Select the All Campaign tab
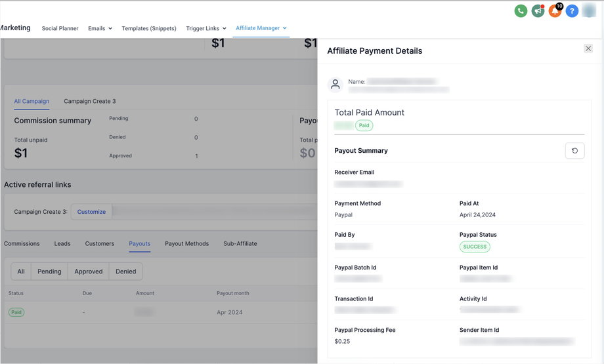Viewport: 604px width, 364px height. click(x=32, y=101)
